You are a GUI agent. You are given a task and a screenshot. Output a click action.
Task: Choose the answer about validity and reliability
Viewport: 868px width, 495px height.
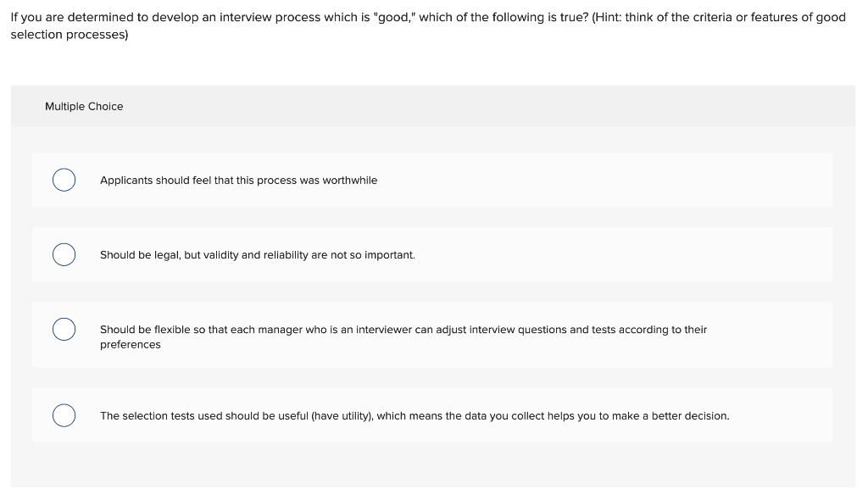258,254
